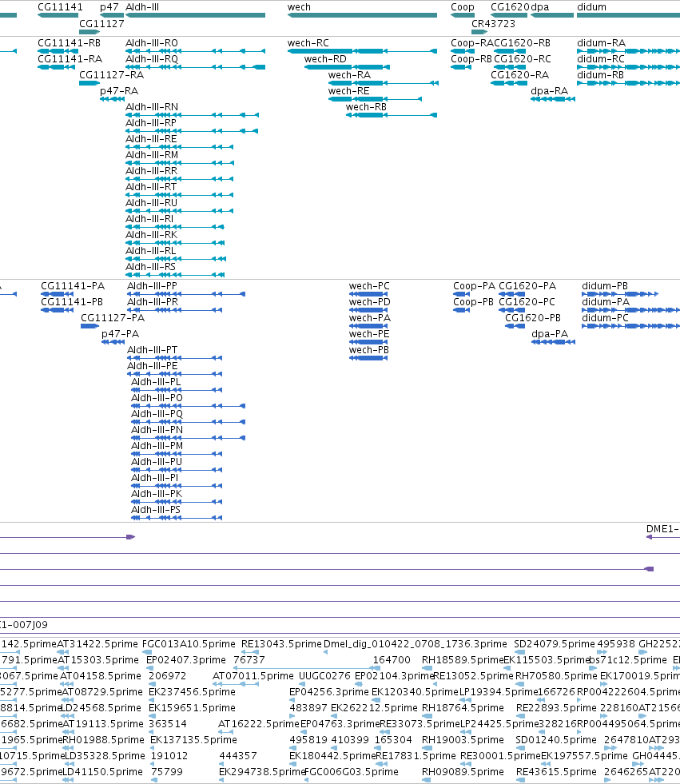Screen dimensions: 680x784
Task: Select EST SD24079.5prime
Action: pyautogui.click(x=555, y=644)
